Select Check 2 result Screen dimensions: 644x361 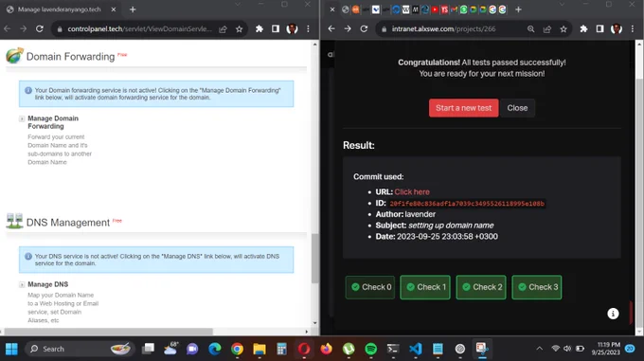tap(481, 287)
